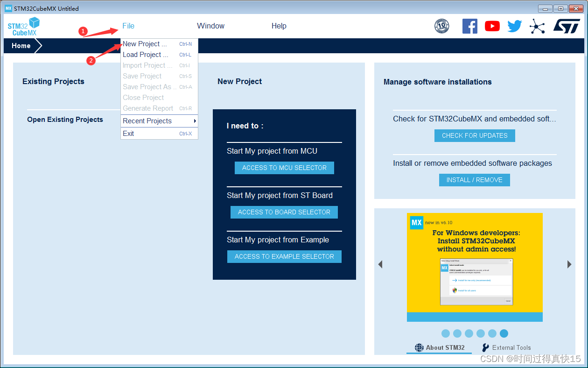588x368 pixels.
Task: Open the Twitter bird icon link
Action: 515,26
